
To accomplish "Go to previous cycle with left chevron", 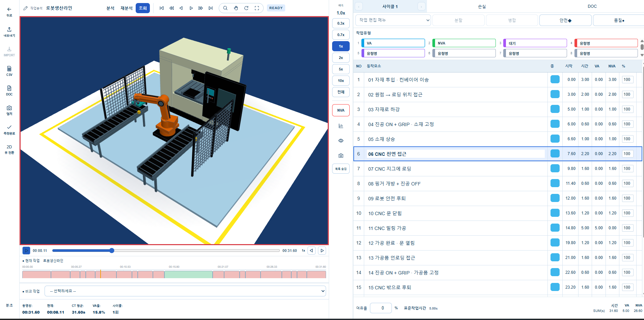I will (x=358, y=6).
